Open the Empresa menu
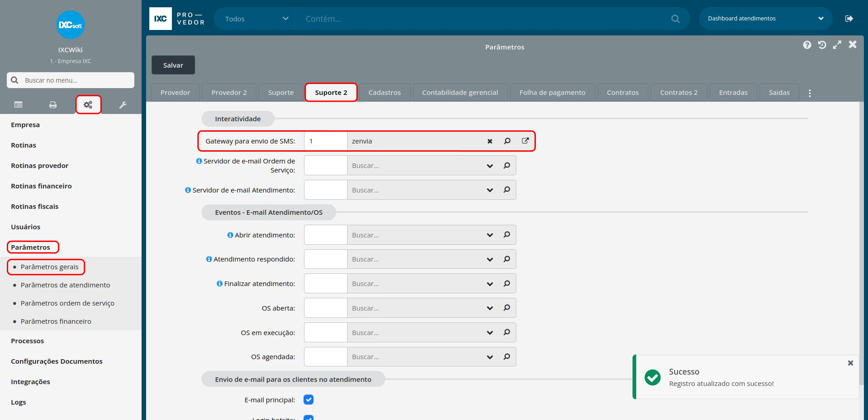The image size is (868, 420). click(25, 125)
